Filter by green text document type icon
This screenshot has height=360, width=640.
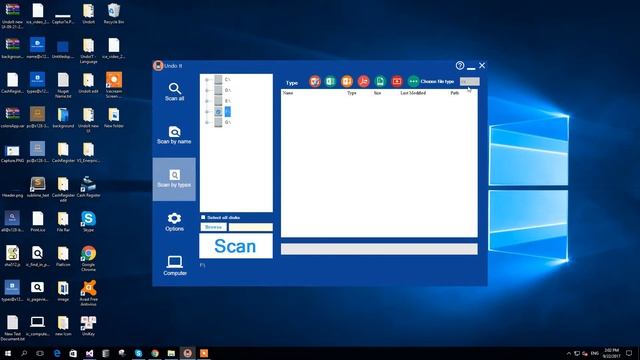click(380, 82)
